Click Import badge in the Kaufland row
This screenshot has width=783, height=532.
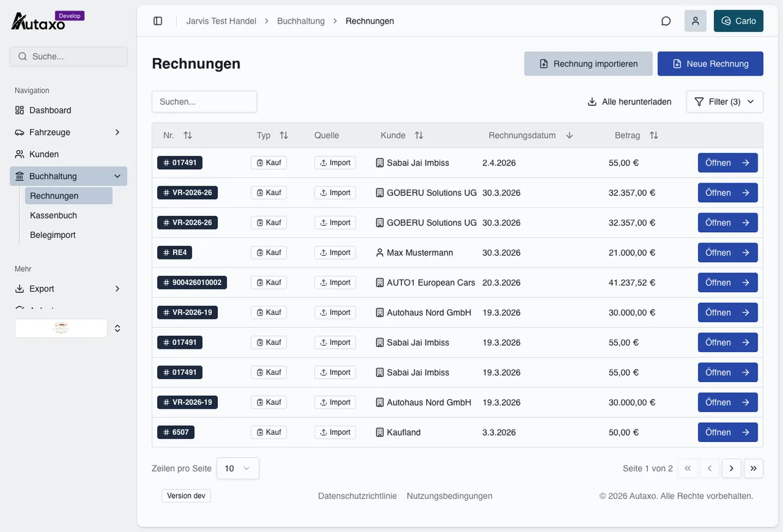pyautogui.click(x=335, y=432)
